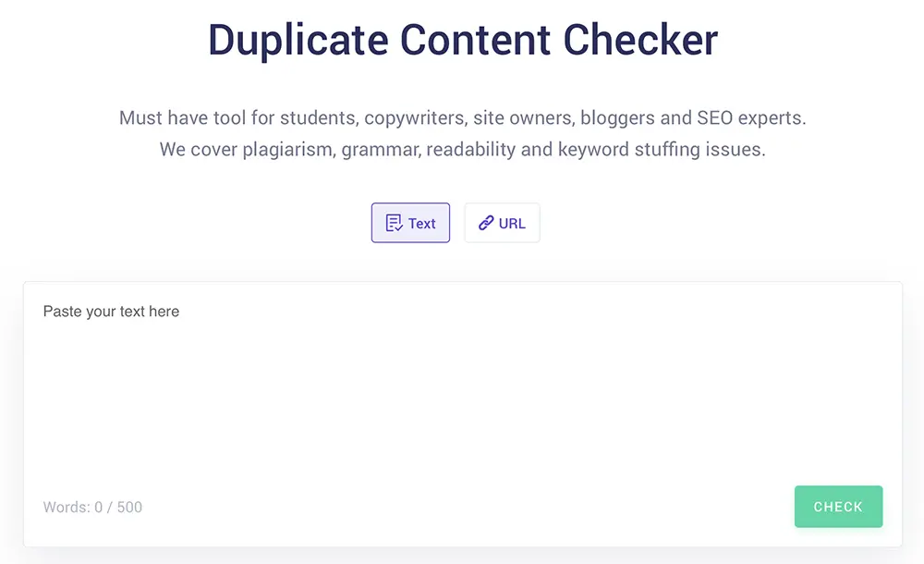Image resolution: width=924 pixels, height=564 pixels.
Task: Click the word 'Content' in the heading
Action: (476, 40)
